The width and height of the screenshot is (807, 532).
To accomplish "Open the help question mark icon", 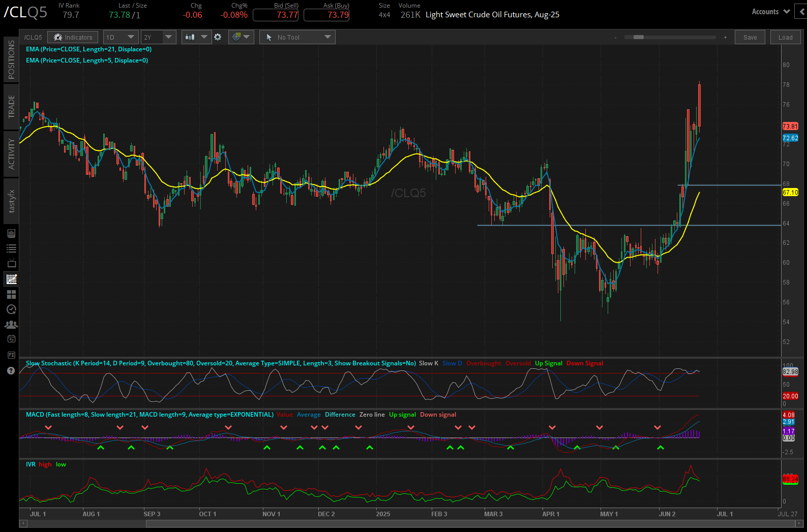I will click(11, 370).
